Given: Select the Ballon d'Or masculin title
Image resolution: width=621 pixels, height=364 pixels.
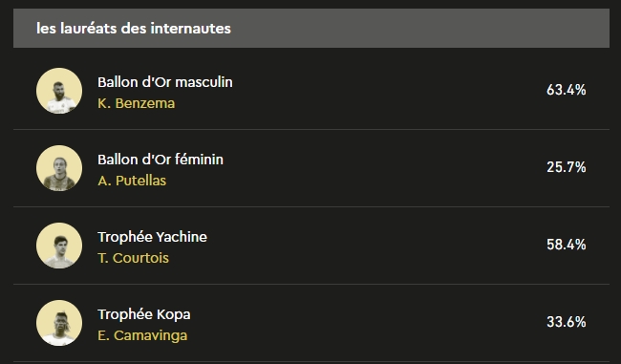Looking at the screenshot, I should (165, 82).
